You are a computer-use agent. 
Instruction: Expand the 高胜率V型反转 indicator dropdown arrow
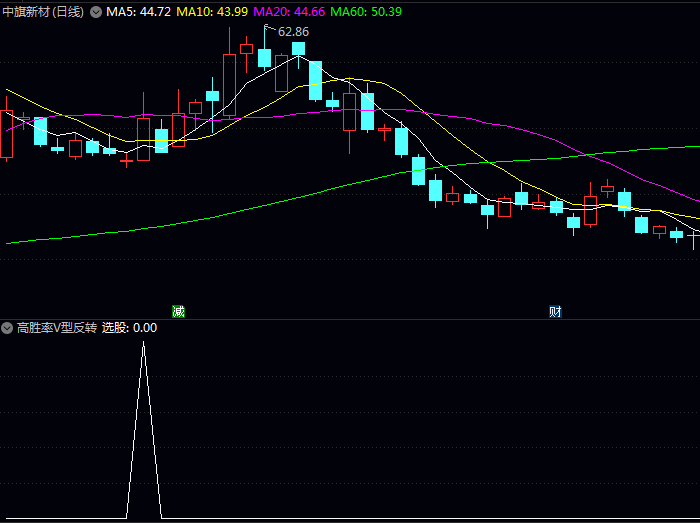coord(7,328)
